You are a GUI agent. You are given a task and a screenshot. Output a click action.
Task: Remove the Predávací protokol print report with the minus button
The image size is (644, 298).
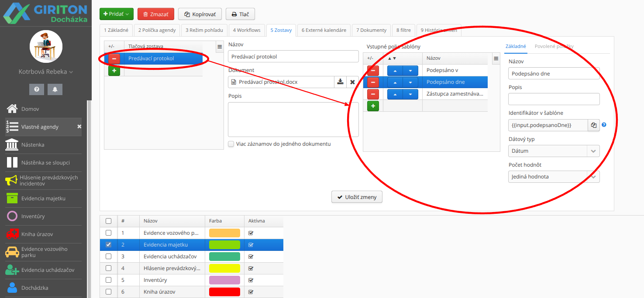coord(114,58)
